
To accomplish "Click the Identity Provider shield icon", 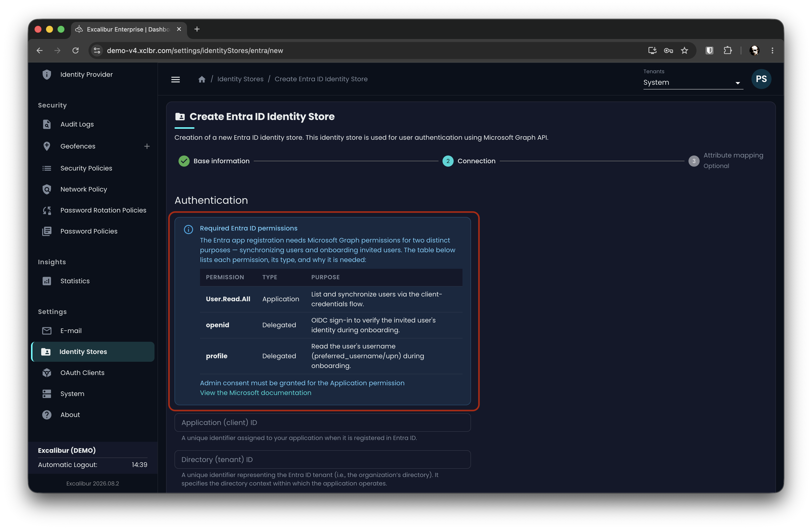I will 47,74.
